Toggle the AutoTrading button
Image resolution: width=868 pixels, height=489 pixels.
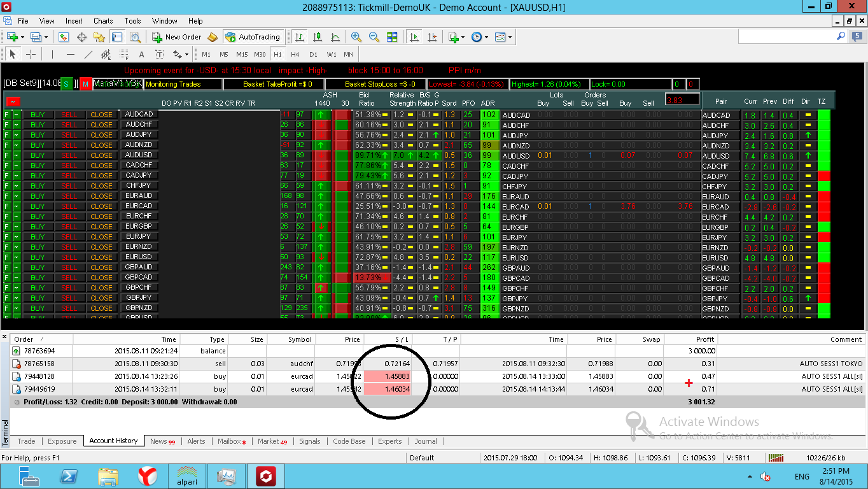click(253, 37)
